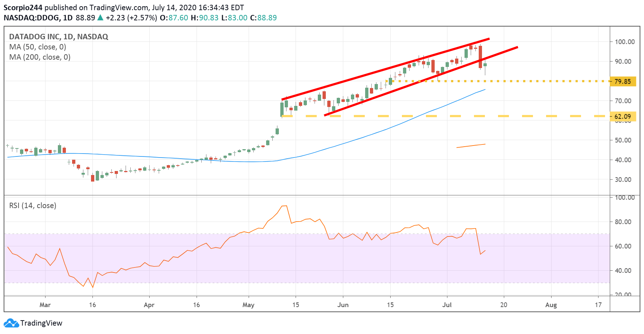Image resolution: width=644 pixels, height=334 pixels.
Task: Click the 30.00 price axis label
Action: (623, 179)
